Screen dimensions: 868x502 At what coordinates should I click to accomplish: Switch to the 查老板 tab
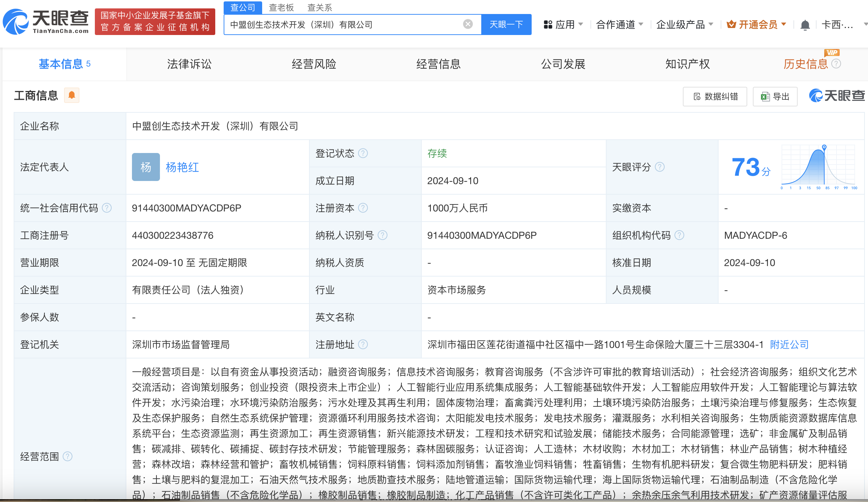tap(281, 7)
